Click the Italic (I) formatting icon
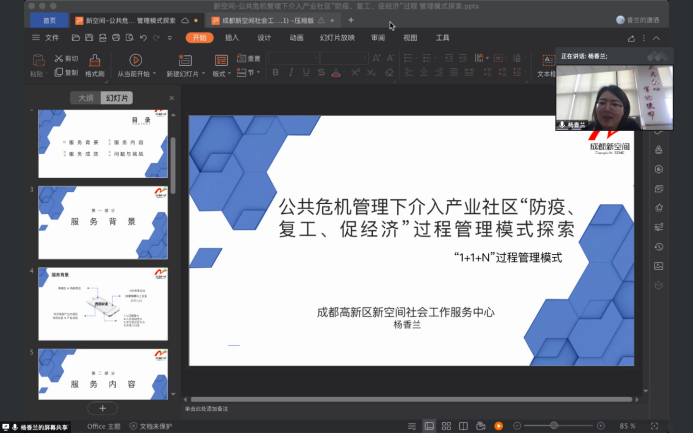693x433 pixels. click(290, 73)
